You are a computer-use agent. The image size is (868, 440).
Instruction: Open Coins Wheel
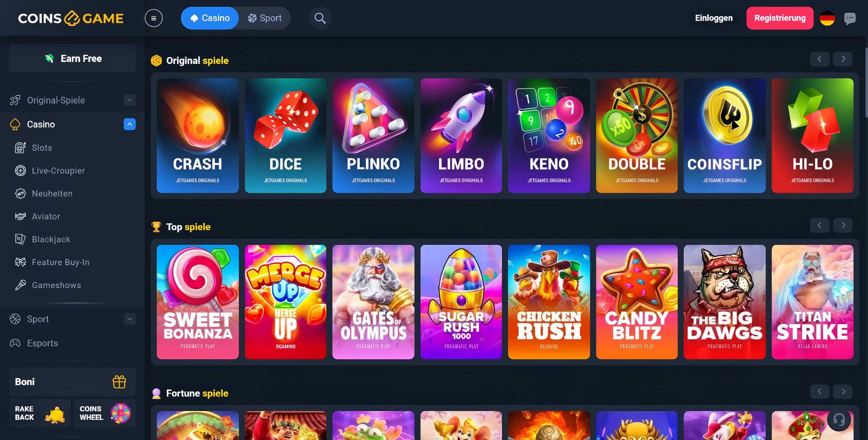tap(105, 413)
